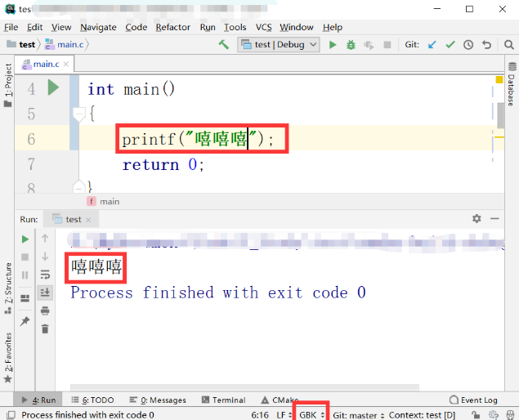Open the Terminal tool window
Image resolution: width=519 pixels, height=420 pixels.
point(223,400)
